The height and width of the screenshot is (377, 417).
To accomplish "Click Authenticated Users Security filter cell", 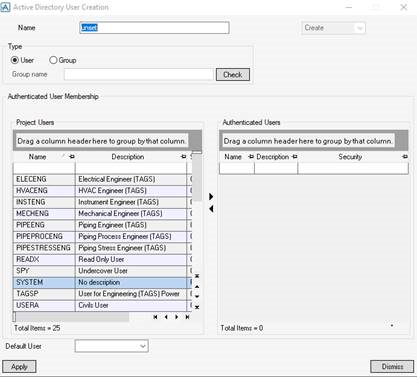I will coord(353,168).
